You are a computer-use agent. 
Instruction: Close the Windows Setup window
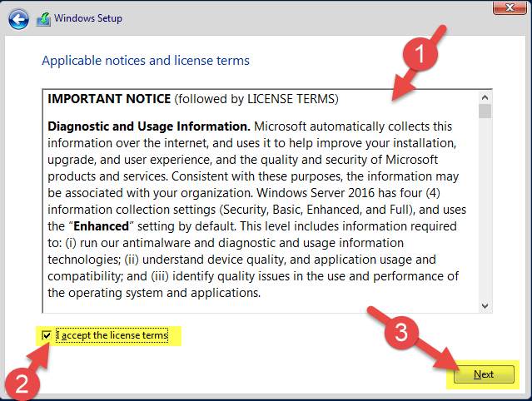pos(510,7)
